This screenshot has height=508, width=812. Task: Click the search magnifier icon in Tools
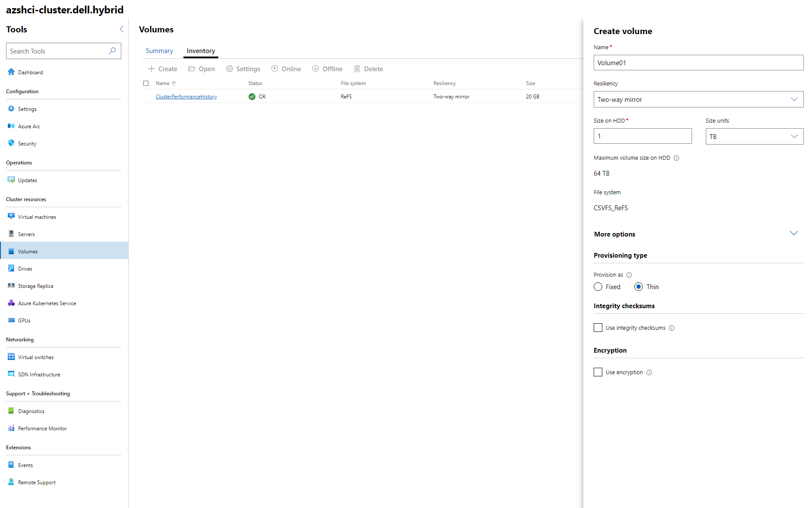112,51
